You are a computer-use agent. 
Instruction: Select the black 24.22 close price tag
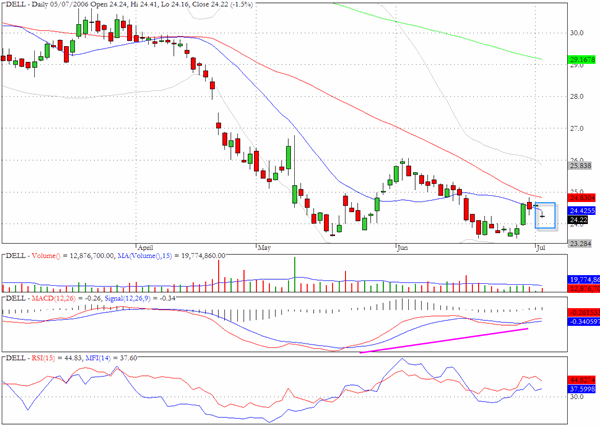pyautogui.click(x=578, y=220)
